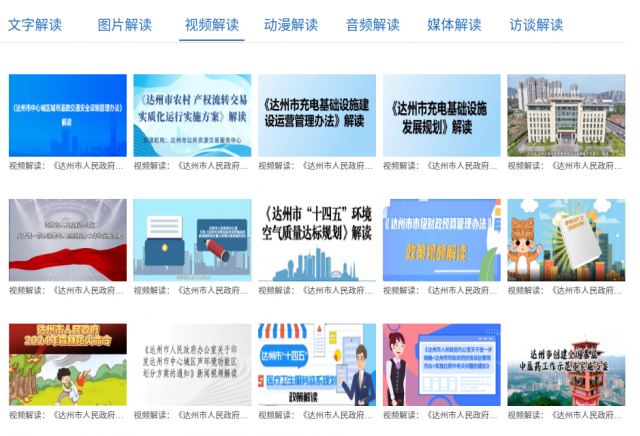
Task: Select the 视频解读 tab
Action: pos(212,24)
